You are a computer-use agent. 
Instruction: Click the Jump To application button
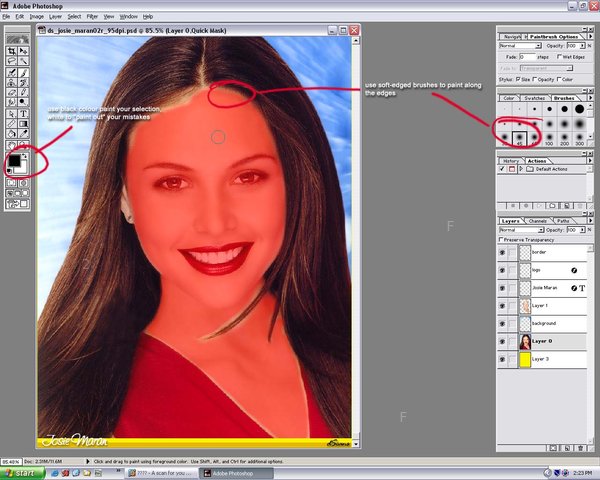[x=17, y=204]
